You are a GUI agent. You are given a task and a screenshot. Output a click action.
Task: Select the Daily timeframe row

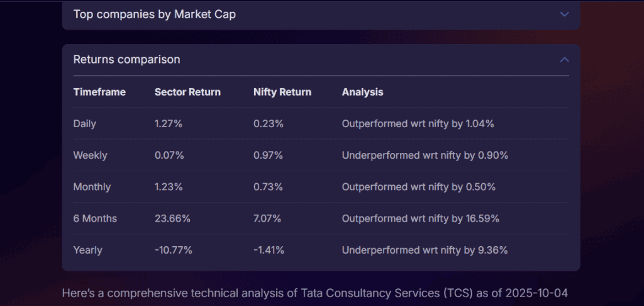85,124
